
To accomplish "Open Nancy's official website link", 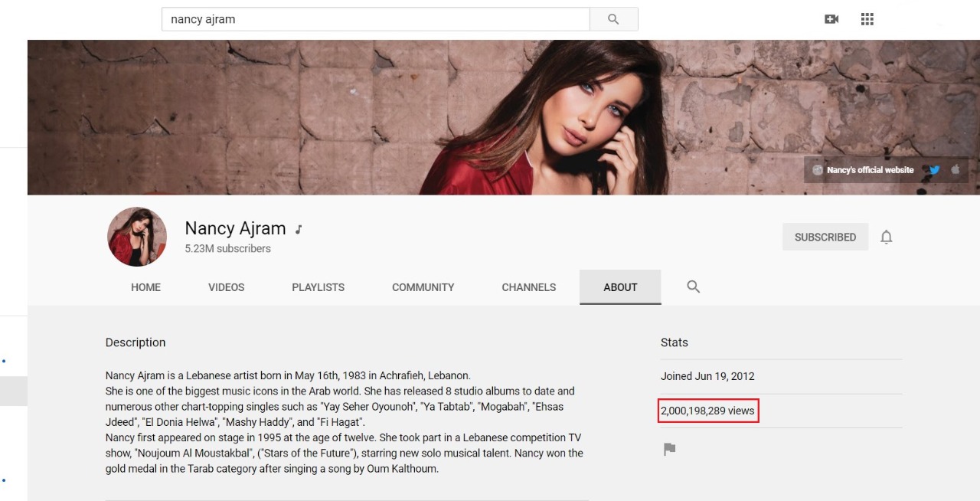I will tap(870, 170).
